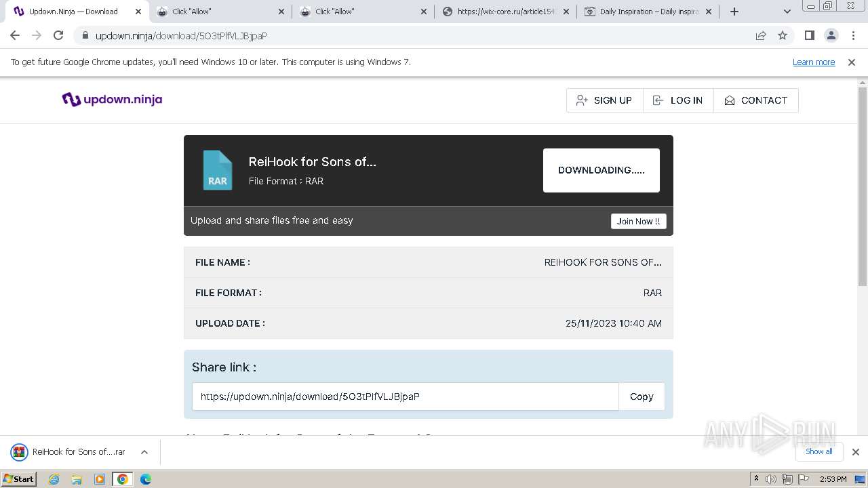Viewport: 868px width, 488px height.
Task: Click the browser forward arrow
Action: tap(37, 36)
